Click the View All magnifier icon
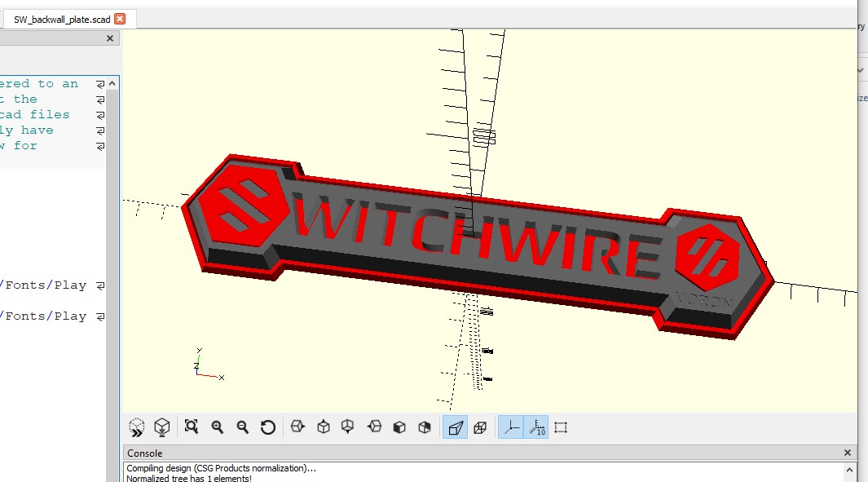This screenshot has height=482, width=868. (x=192, y=427)
